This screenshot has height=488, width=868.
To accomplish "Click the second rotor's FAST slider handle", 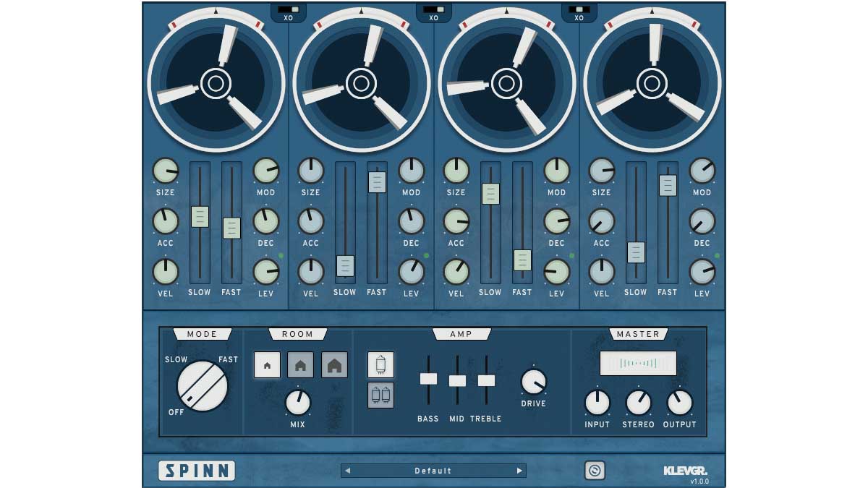I will pyautogui.click(x=378, y=181).
